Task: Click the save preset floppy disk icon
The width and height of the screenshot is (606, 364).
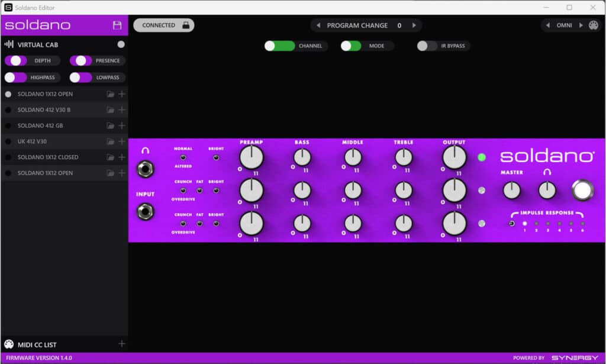Action: (117, 25)
